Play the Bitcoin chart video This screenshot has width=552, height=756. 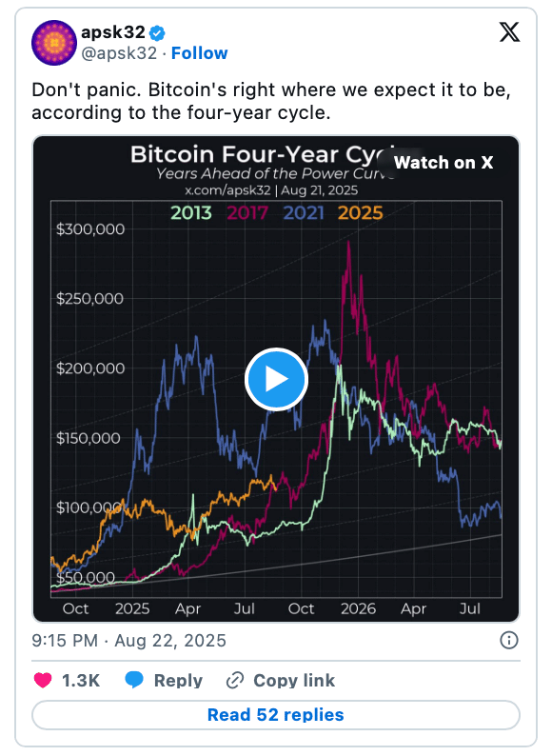coord(276,379)
